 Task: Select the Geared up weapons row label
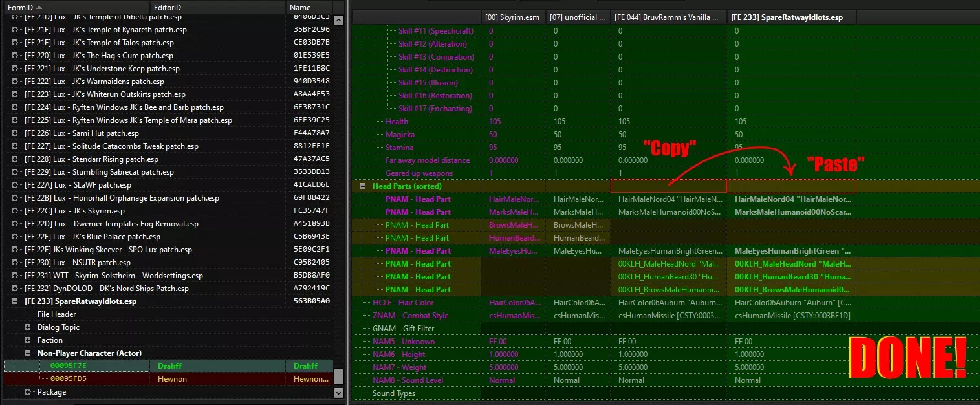[x=419, y=173]
